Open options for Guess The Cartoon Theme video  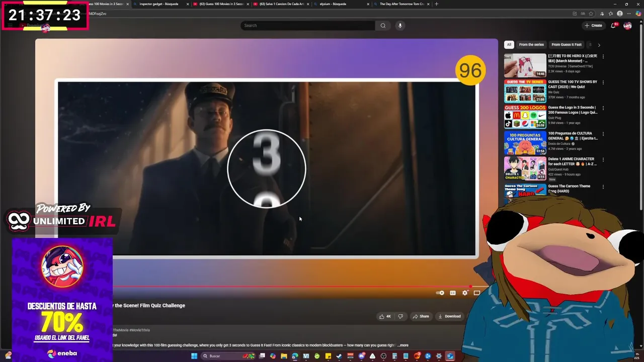pyautogui.click(x=603, y=187)
